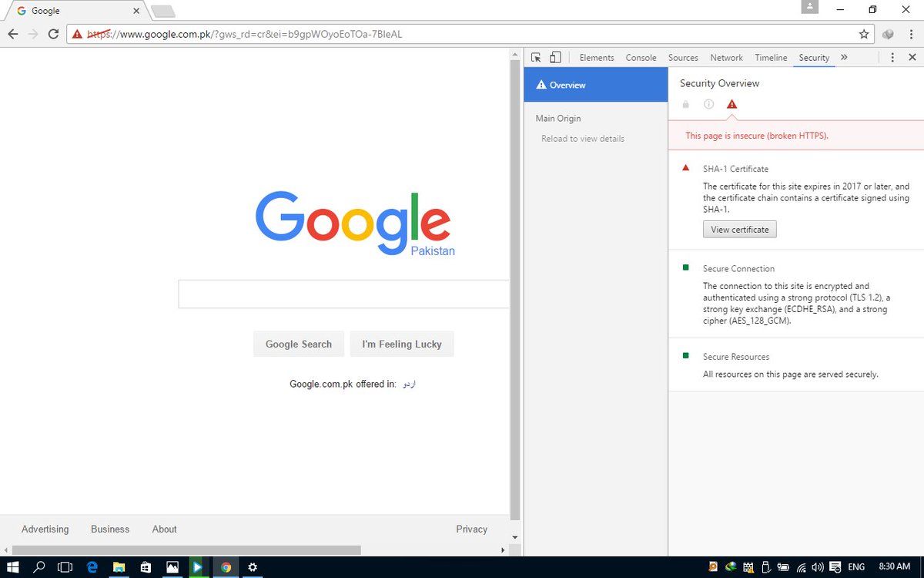Click the browser Forward arrow
Screen dimensions: 924x578
[x=33, y=34]
